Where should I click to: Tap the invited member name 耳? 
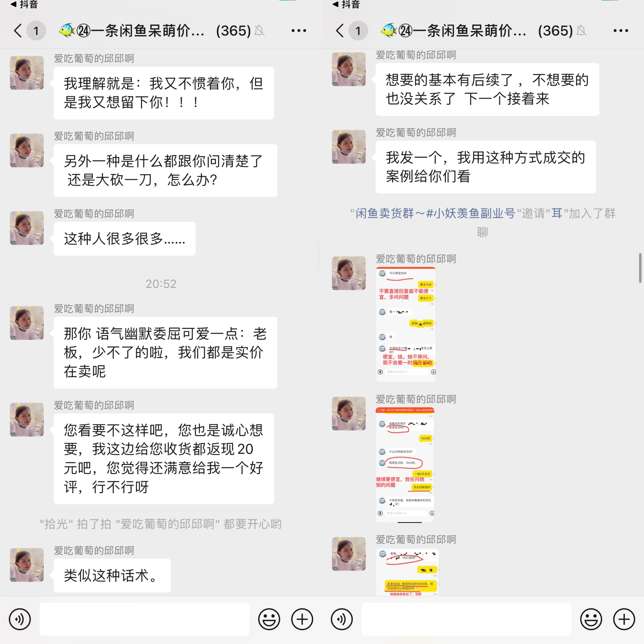557,213
